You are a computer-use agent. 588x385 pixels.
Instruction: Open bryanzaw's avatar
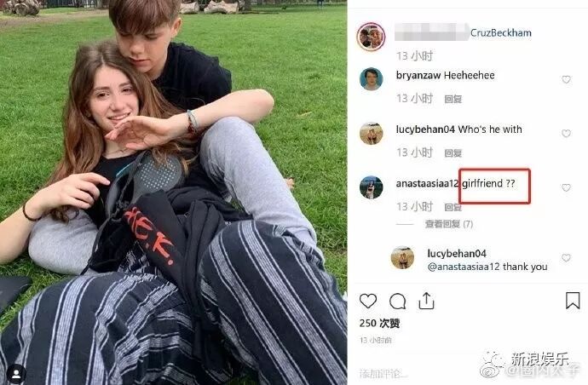371,79
